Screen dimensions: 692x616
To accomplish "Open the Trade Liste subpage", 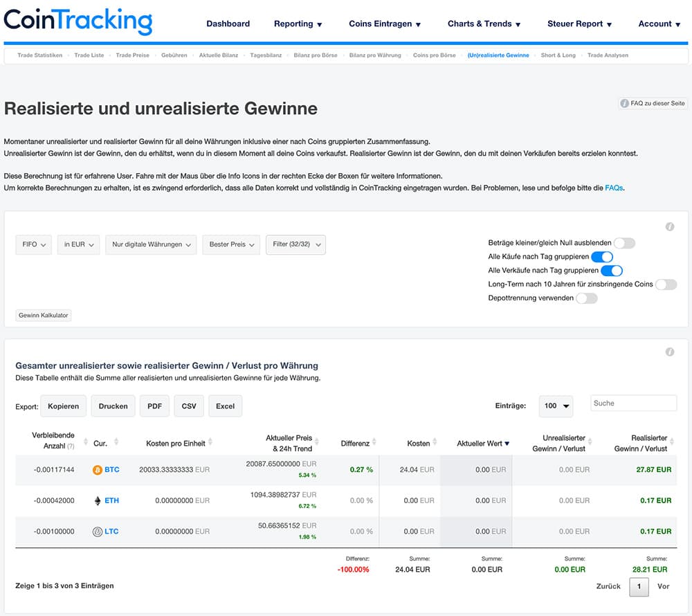I will (x=89, y=55).
